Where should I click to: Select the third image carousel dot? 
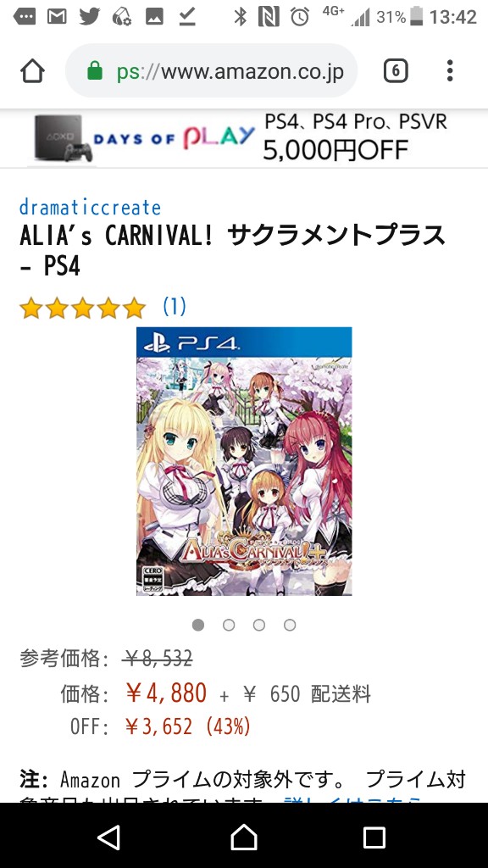coord(259,625)
